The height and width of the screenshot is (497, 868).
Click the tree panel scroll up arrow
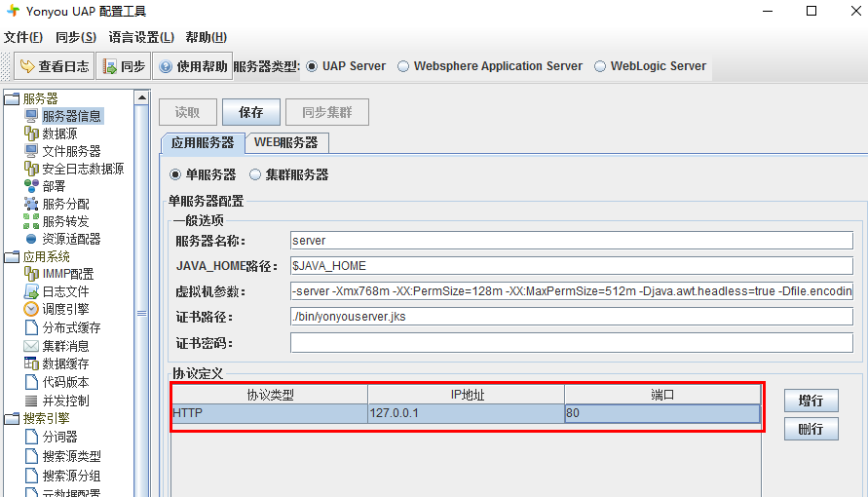click(141, 97)
